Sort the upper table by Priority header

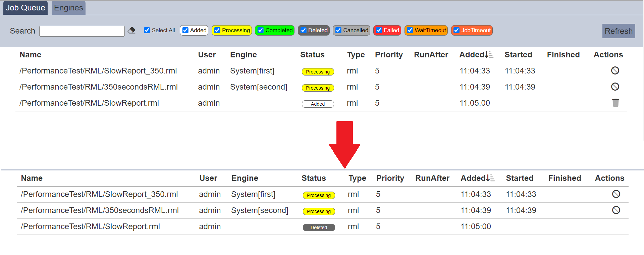(389, 55)
